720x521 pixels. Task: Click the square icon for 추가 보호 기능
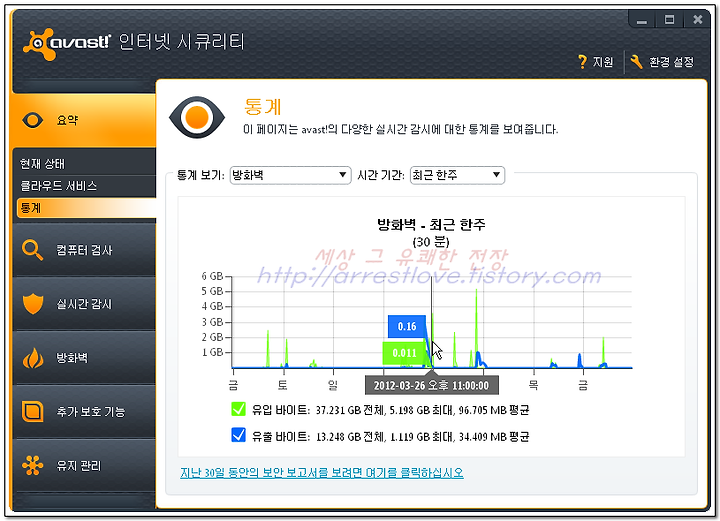33,412
